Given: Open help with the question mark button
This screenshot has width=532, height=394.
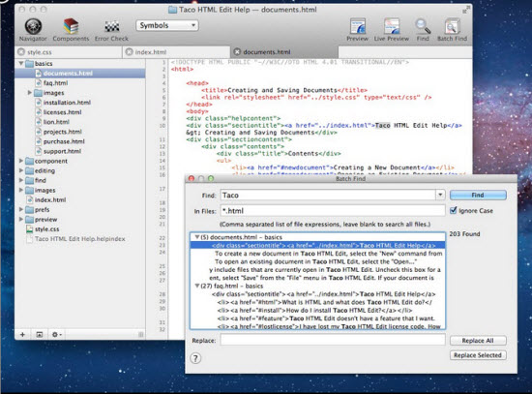Looking at the screenshot, I should [x=195, y=358].
